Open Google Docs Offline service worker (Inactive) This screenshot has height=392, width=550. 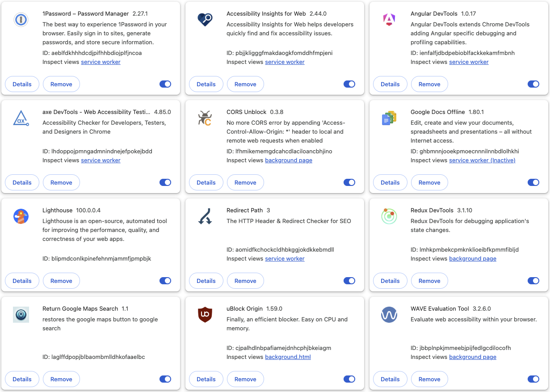(482, 160)
